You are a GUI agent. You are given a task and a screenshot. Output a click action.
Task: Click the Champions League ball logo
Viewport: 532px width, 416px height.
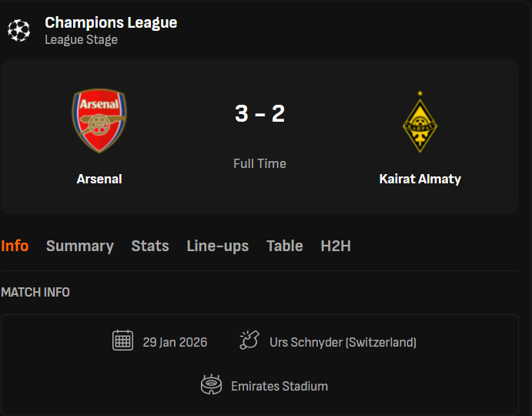tap(18, 30)
